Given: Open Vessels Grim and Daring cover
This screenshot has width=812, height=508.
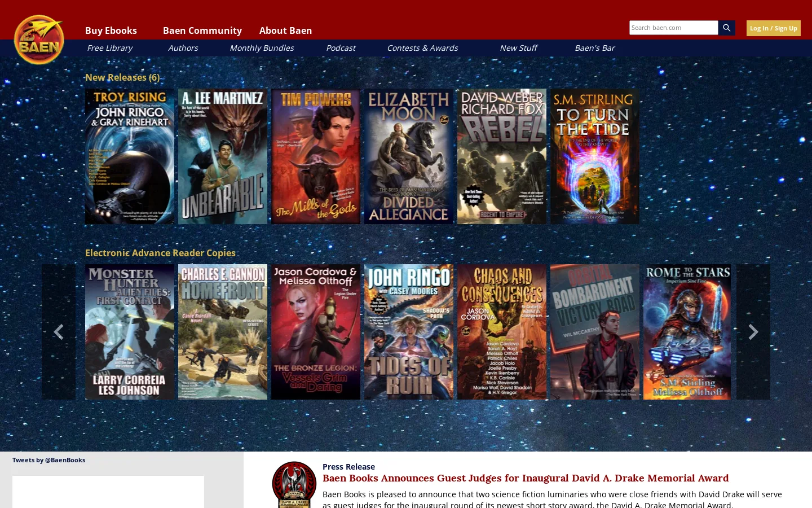Looking at the screenshot, I should 316,332.
